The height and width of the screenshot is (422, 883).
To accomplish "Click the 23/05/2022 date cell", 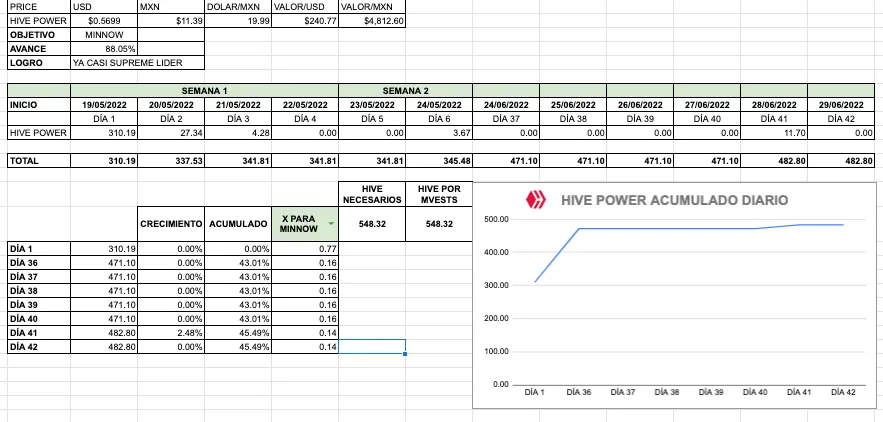I will pyautogui.click(x=372, y=105).
